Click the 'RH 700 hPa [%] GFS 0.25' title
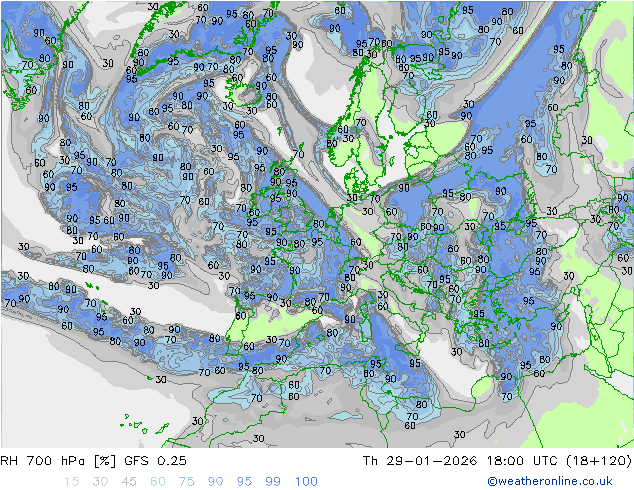Screen dimensions: 634x490 [x=93, y=460]
